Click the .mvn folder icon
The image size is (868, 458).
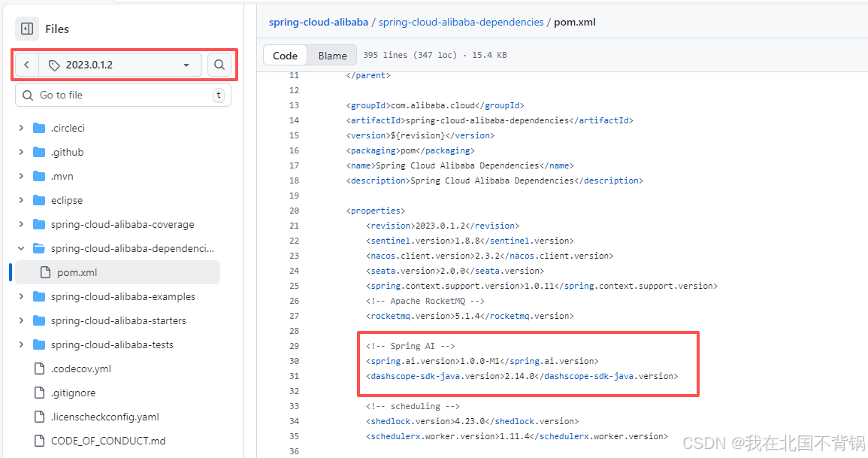(x=39, y=176)
